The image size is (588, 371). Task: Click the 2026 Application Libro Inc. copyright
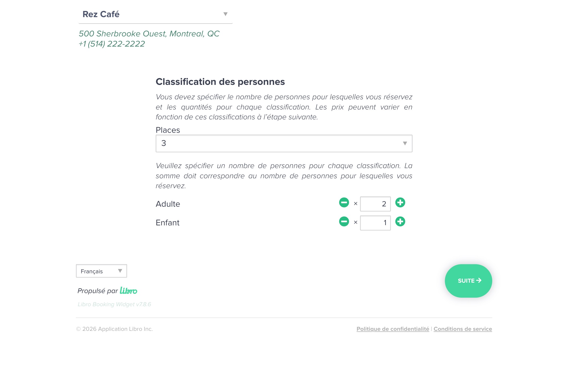click(x=114, y=329)
